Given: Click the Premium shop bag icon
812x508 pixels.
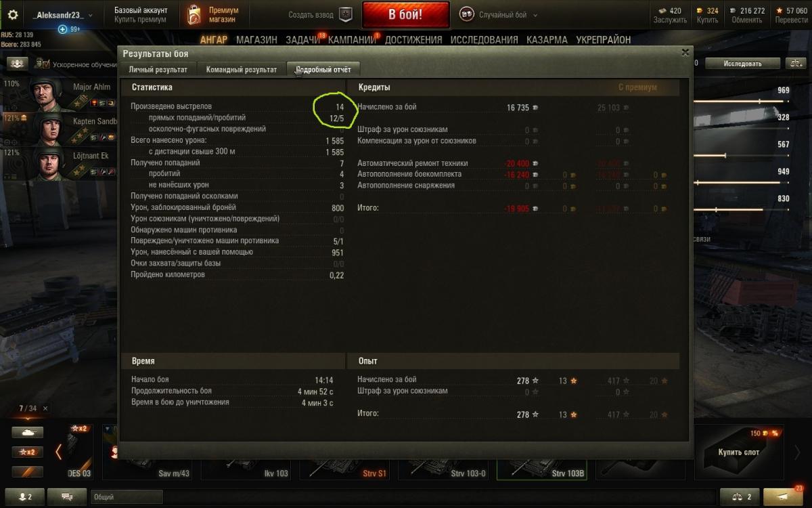Looking at the screenshot, I should tap(194, 14).
